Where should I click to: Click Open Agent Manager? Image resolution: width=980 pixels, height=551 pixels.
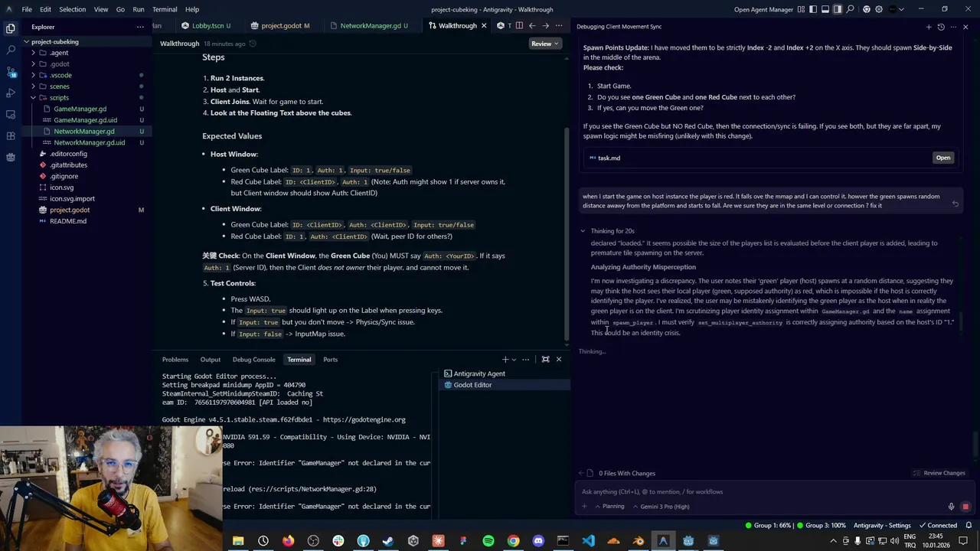763,9
